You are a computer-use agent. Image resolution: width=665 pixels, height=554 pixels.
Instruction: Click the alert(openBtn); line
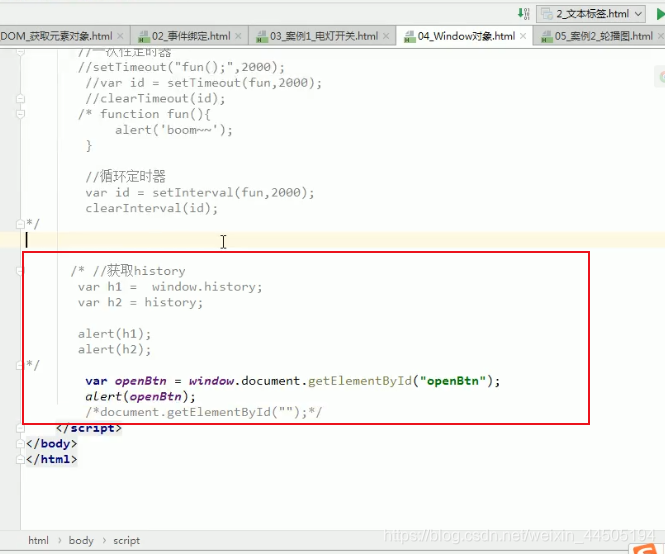click(x=140, y=397)
